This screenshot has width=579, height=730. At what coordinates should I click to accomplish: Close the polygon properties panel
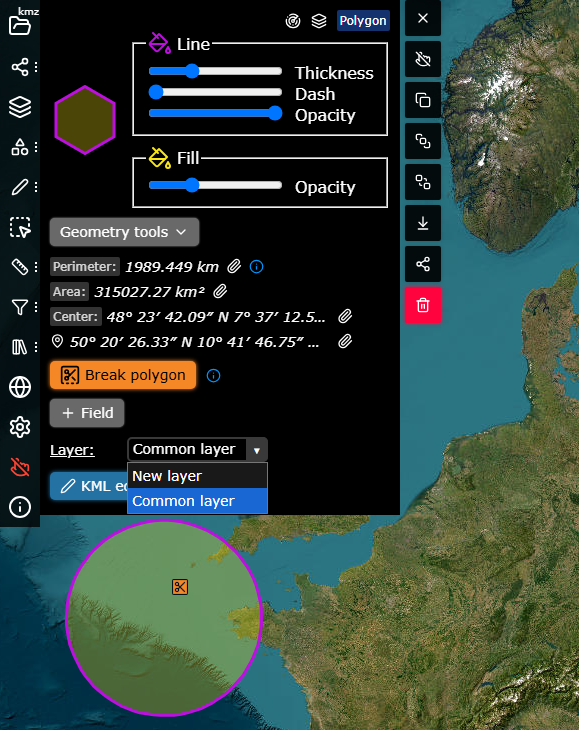click(x=423, y=18)
